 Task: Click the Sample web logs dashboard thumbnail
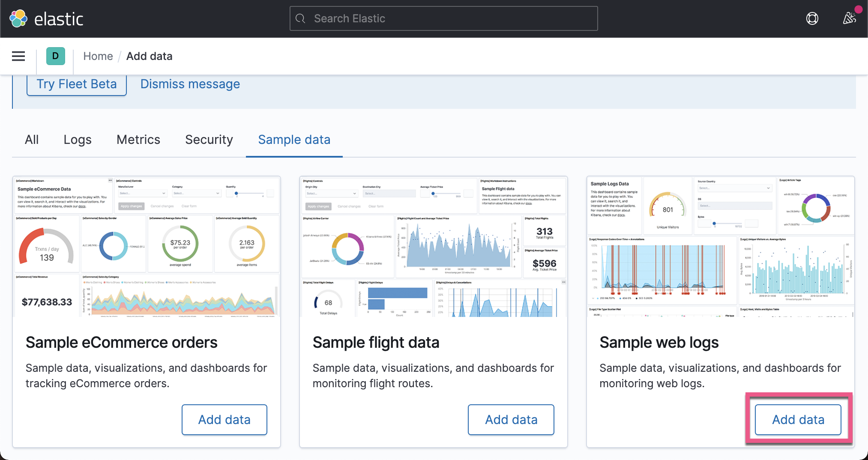point(721,247)
